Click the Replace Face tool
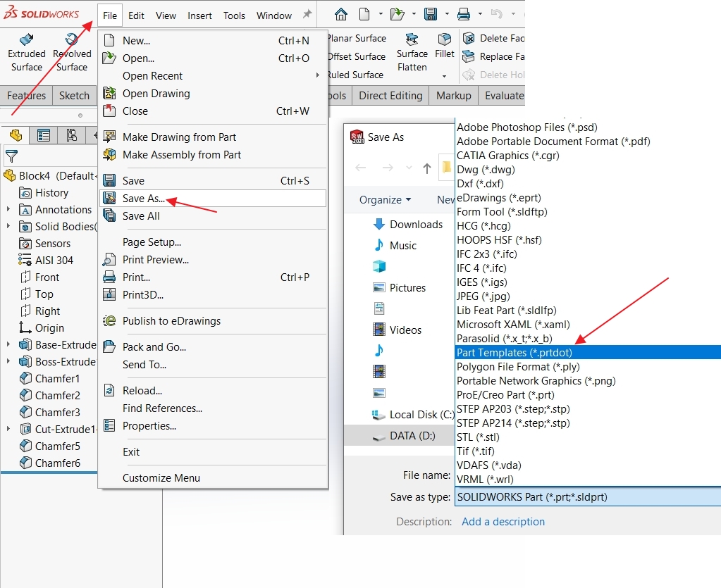721x588 pixels. pyautogui.click(x=494, y=56)
